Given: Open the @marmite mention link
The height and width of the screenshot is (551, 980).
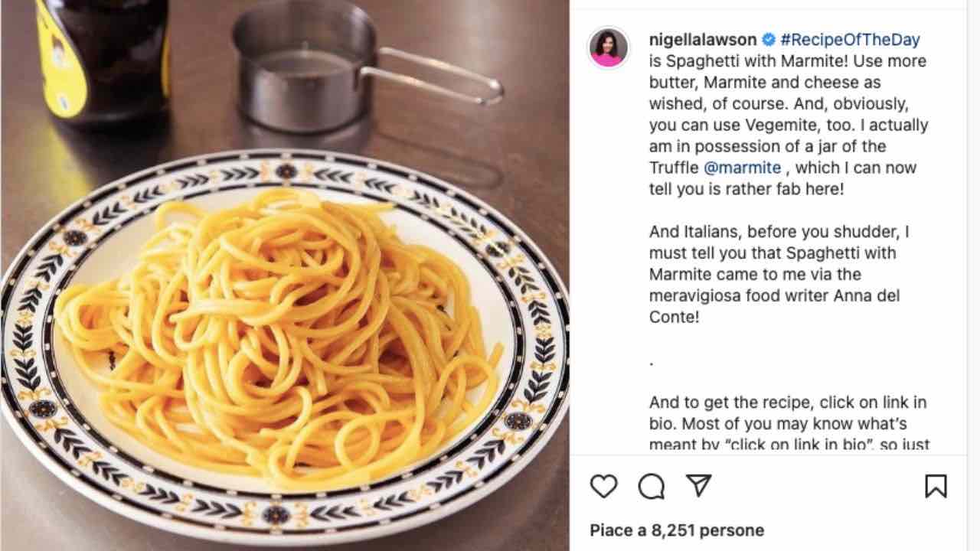Looking at the screenshot, I should pyautogui.click(x=742, y=168).
